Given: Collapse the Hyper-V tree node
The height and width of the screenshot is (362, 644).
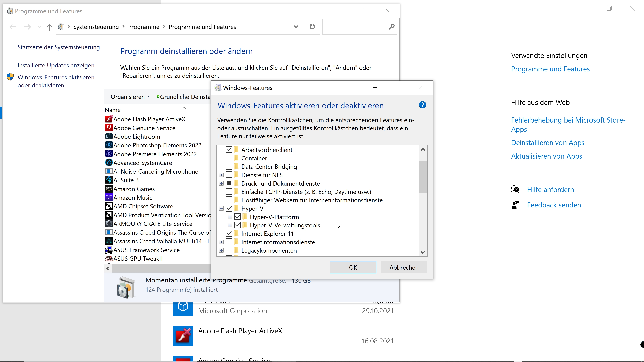Looking at the screenshot, I should pyautogui.click(x=221, y=208).
